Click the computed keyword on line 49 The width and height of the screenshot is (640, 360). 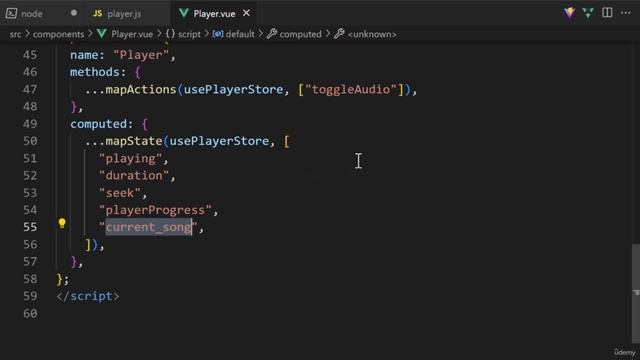[x=98, y=124]
